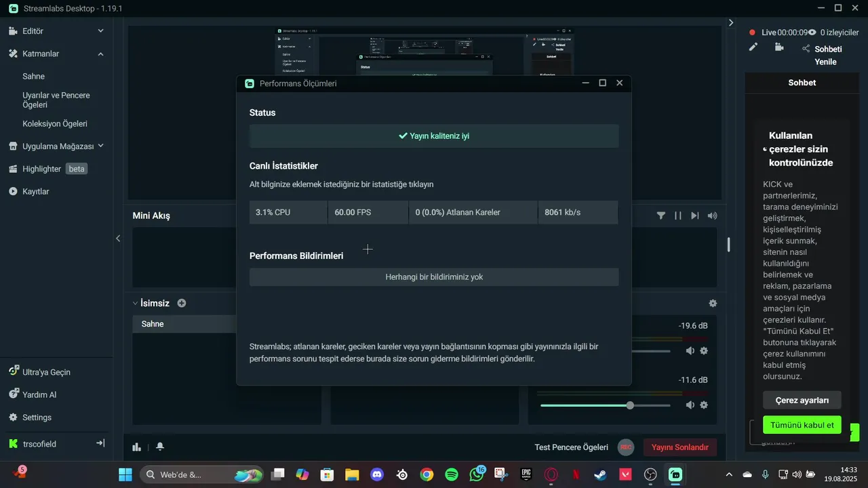Open Settings from the sidebar
This screenshot has height=488, width=868.
tap(30, 418)
